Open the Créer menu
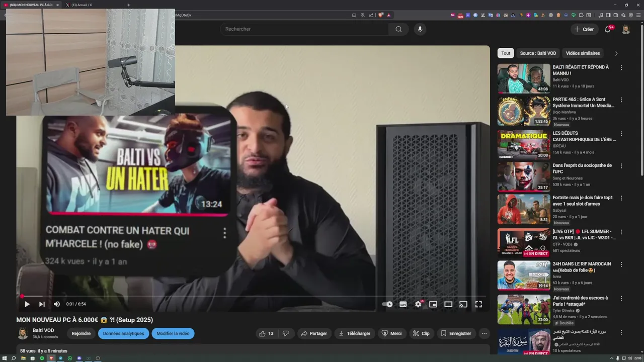The height and width of the screenshot is (362, 644). (584, 29)
